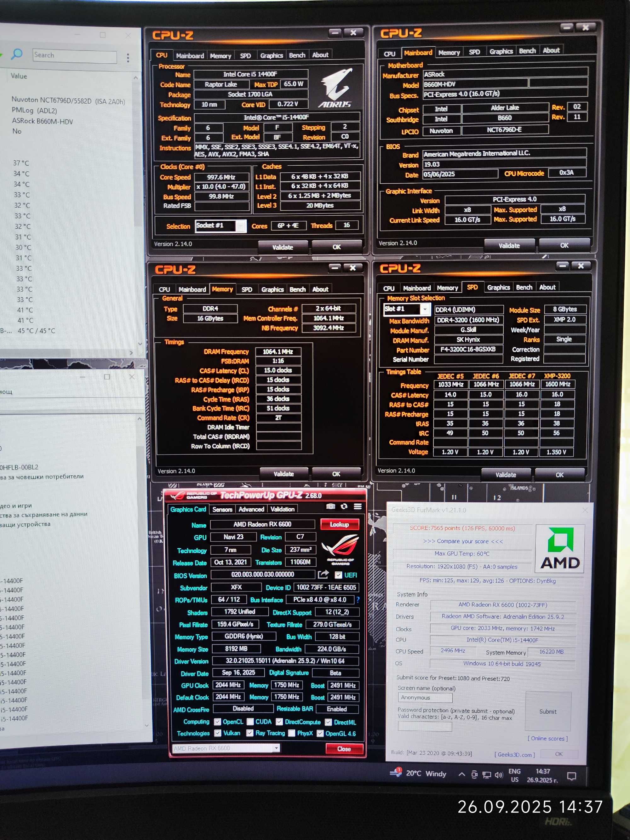The width and height of the screenshot is (630, 840).
Task: Click the 'Nuvoton NCT6796D/5582D' row
Action: [68, 101]
